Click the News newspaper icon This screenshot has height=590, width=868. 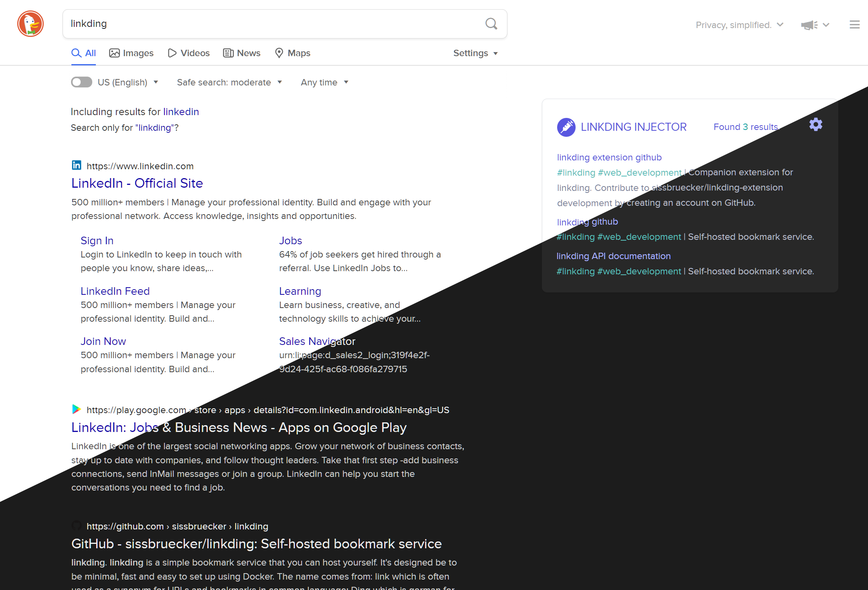(228, 53)
